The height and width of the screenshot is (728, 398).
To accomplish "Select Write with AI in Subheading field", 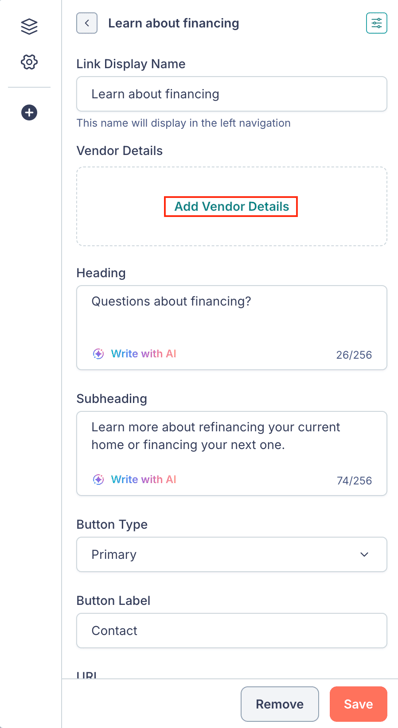I will (144, 479).
